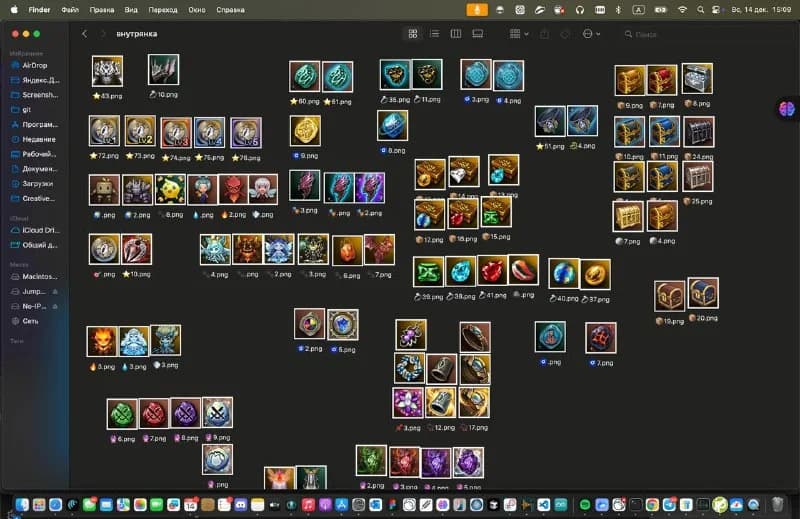Viewport: 800px width, 519px height.
Task: Select the 39.png green rune thumbnail
Action: click(428, 271)
